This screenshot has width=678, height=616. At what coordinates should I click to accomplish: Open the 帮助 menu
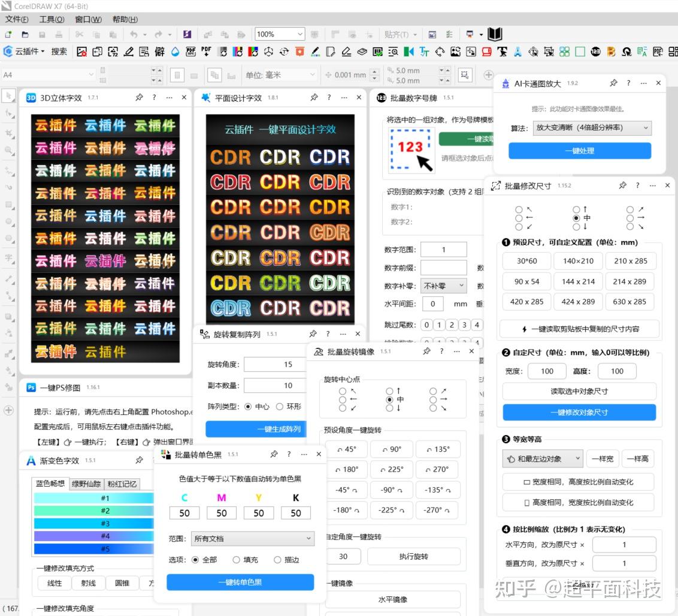click(x=125, y=19)
